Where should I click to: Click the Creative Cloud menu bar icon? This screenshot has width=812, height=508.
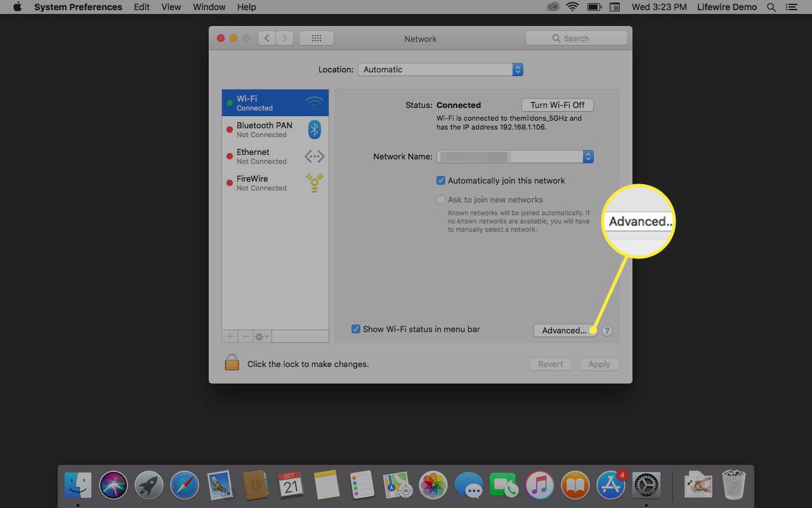coord(553,7)
